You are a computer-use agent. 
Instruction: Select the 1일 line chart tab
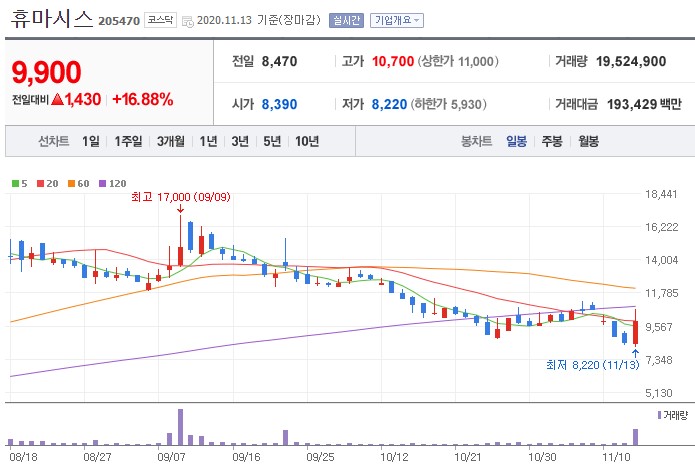90,141
